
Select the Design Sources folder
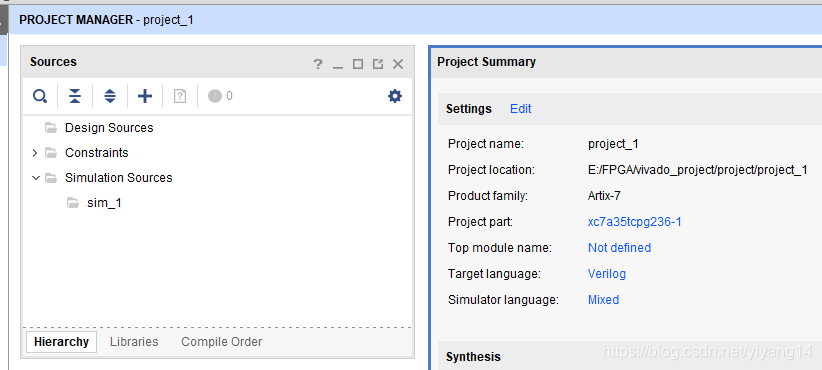(x=109, y=128)
